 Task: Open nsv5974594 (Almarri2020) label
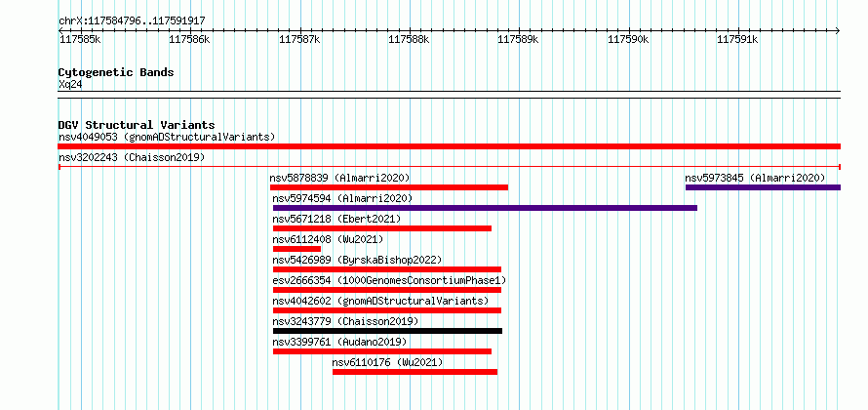click(x=342, y=198)
